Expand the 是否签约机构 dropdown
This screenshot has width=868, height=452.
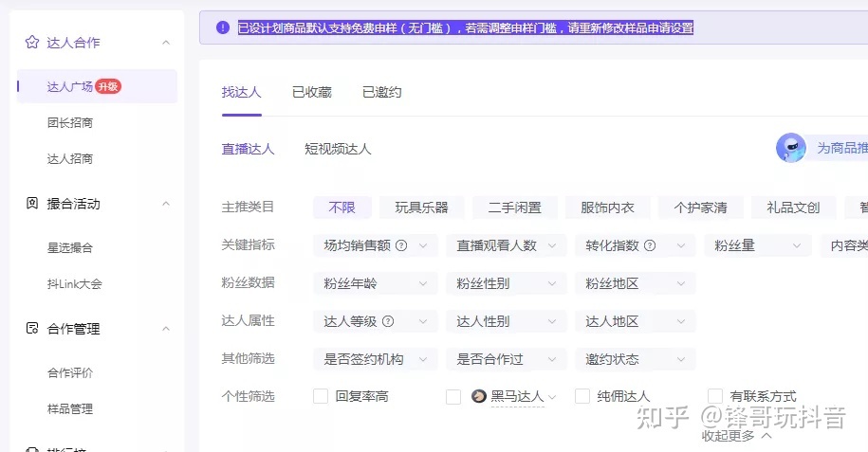coord(375,359)
